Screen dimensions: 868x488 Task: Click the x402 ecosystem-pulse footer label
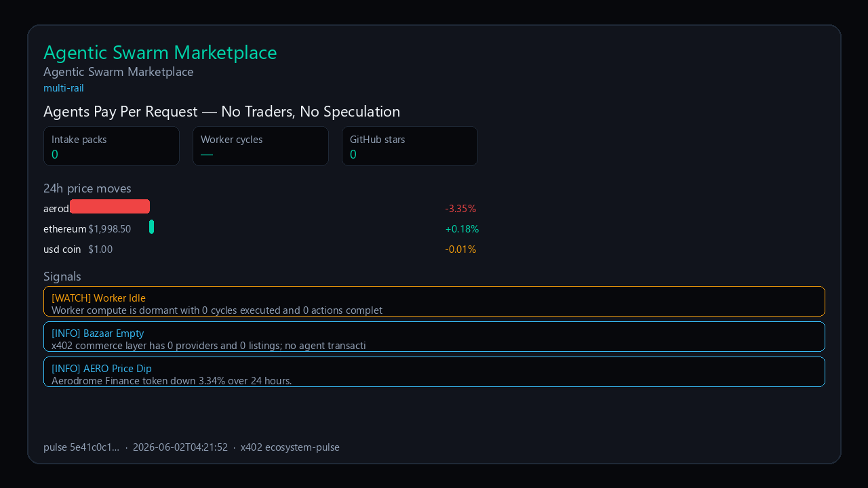[x=290, y=447]
